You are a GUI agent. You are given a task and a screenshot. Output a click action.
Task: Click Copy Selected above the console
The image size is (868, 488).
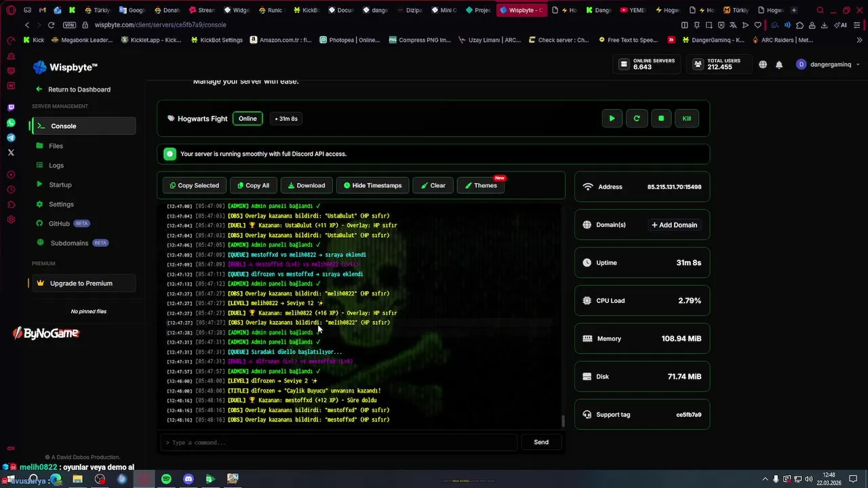tap(195, 186)
